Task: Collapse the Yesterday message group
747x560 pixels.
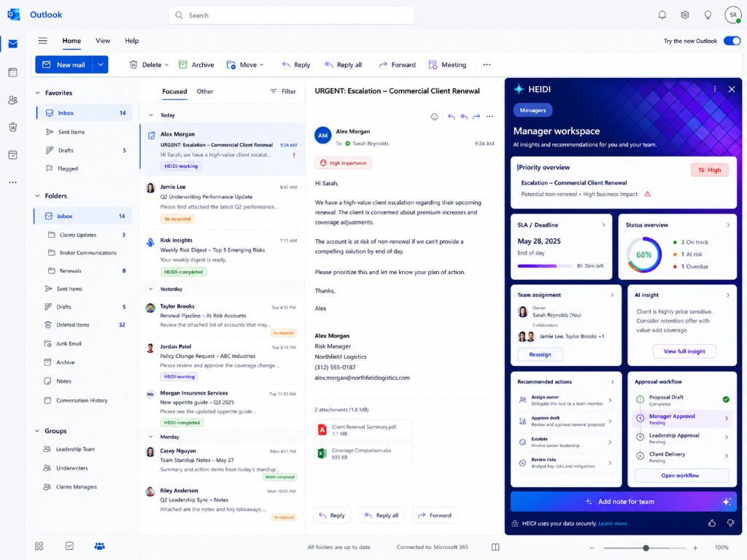Action: click(150, 289)
